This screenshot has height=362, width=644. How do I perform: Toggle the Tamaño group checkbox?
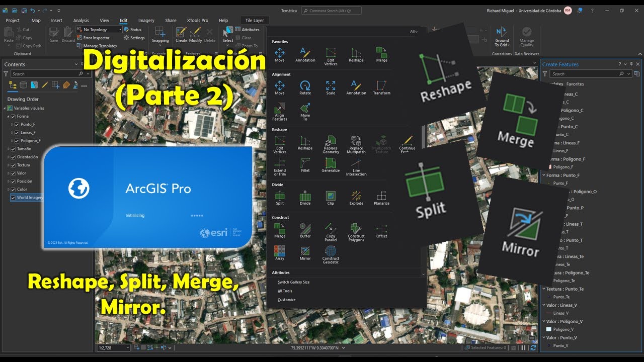tap(13, 149)
